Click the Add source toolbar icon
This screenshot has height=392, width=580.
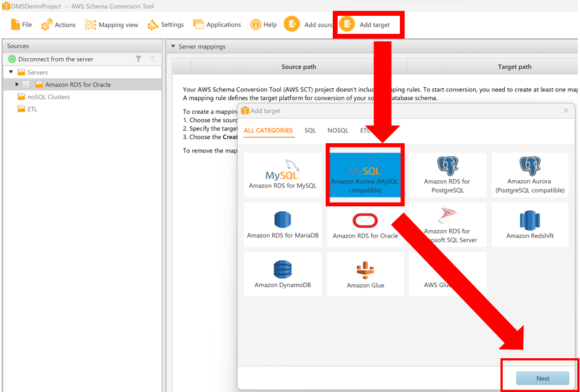pyautogui.click(x=291, y=24)
